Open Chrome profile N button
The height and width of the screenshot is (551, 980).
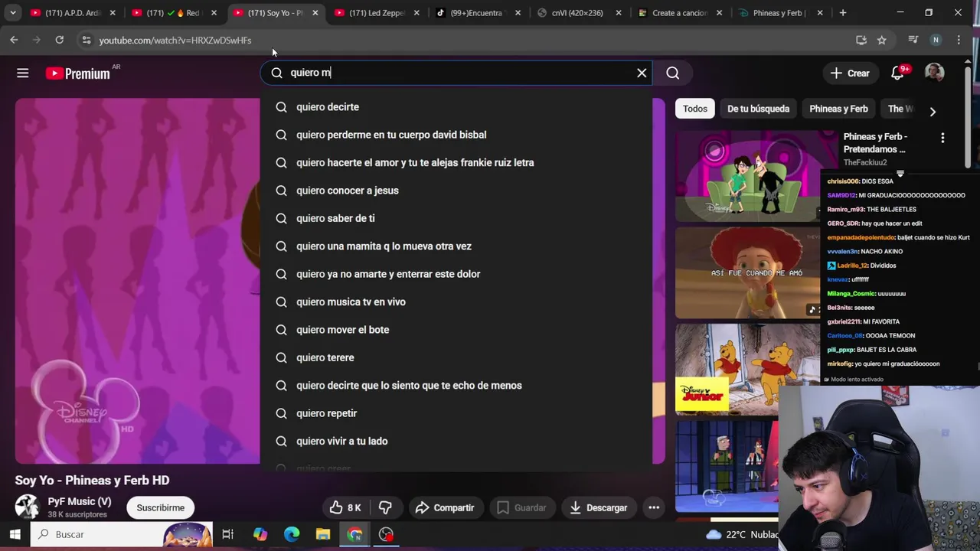click(936, 40)
